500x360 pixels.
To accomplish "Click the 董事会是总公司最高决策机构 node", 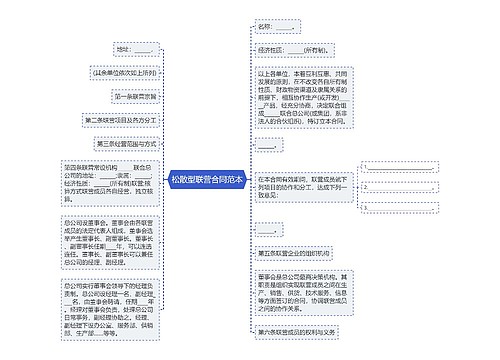I will point(304,293).
